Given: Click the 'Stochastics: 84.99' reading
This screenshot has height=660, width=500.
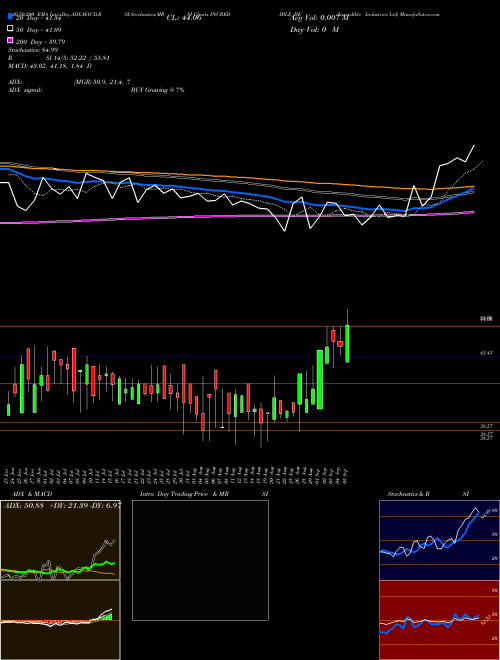Looking at the screenshot, I should pos(33,50).
